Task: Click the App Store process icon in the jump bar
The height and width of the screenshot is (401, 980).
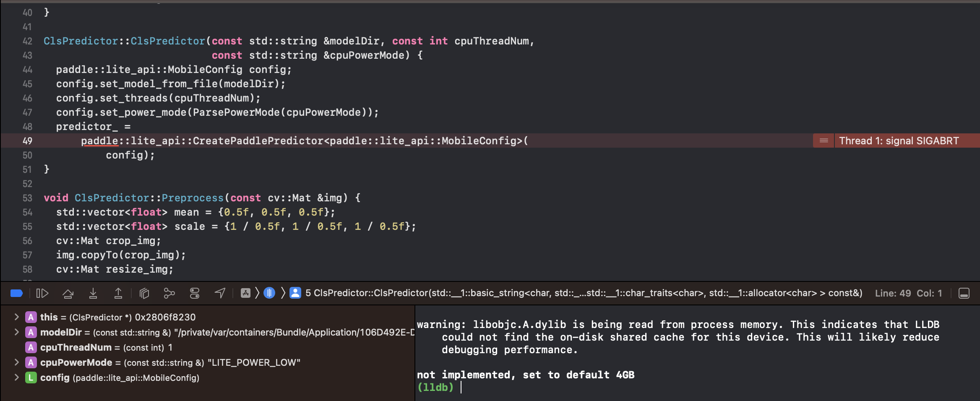Action: [245, 293]
